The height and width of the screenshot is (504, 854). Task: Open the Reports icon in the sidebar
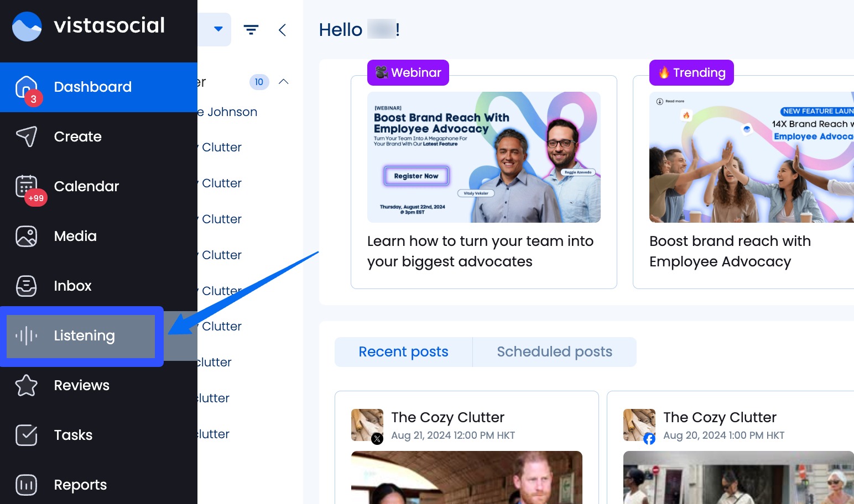(26, 485)
